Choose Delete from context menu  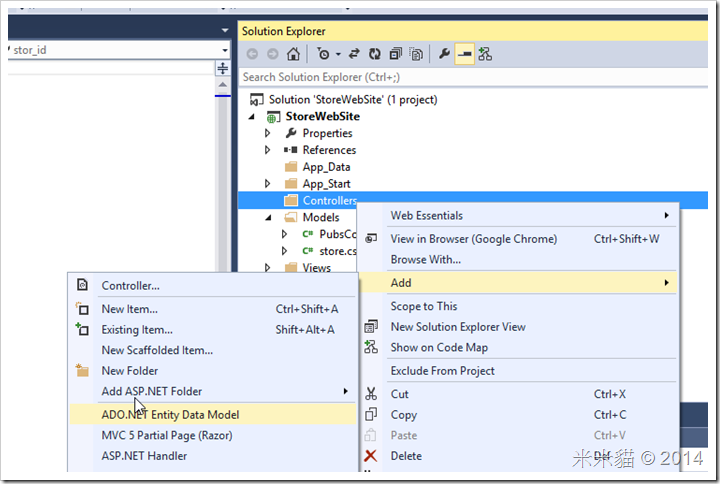[x=518, y=456]
